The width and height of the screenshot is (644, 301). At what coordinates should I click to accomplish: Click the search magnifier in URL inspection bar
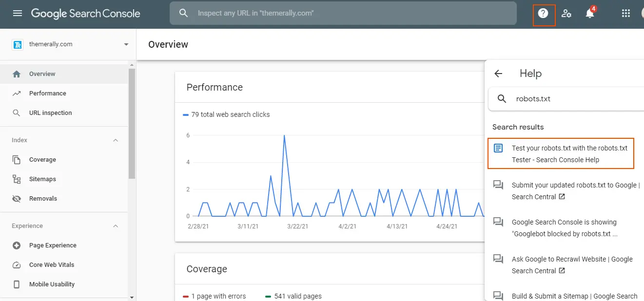click(x=183, y=13)
